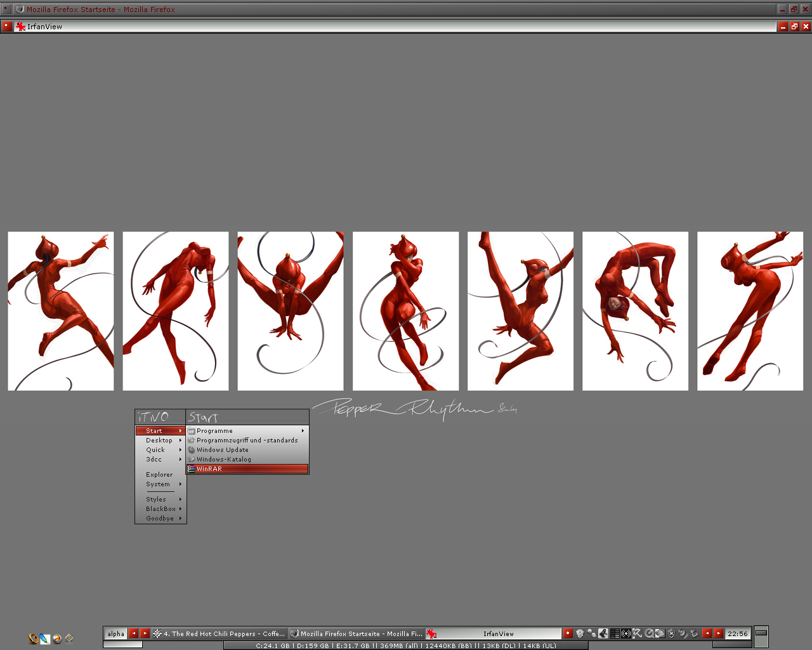Screen dimensions: 812x650
Task: Select the crouching dancer third panel
Action: pyautogui.click(x=291, y=311)
